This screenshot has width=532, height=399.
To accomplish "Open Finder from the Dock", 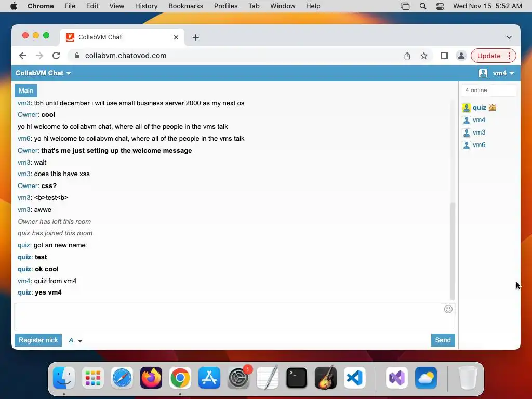I will click(x=64, y=378).
